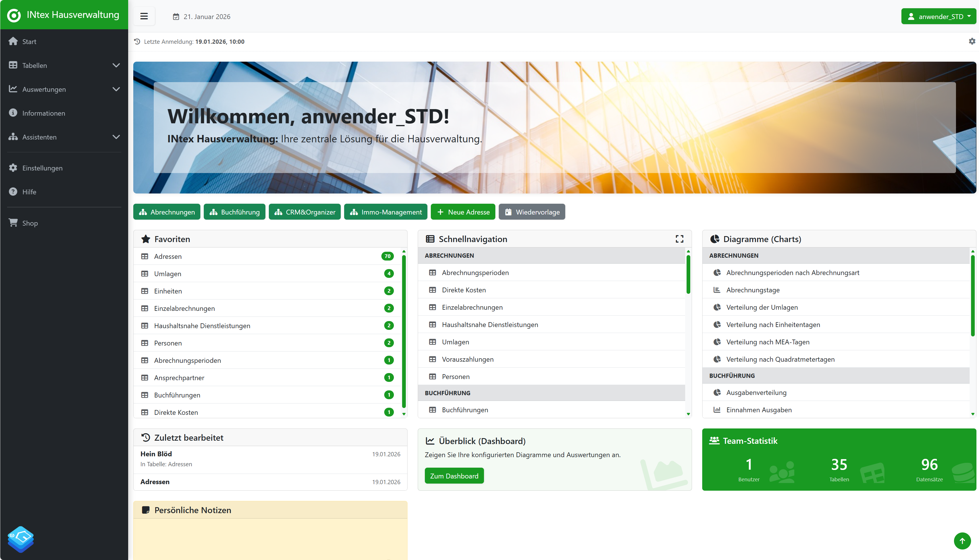
Task: Click the Zum Dashboard button
Action: 454,475
